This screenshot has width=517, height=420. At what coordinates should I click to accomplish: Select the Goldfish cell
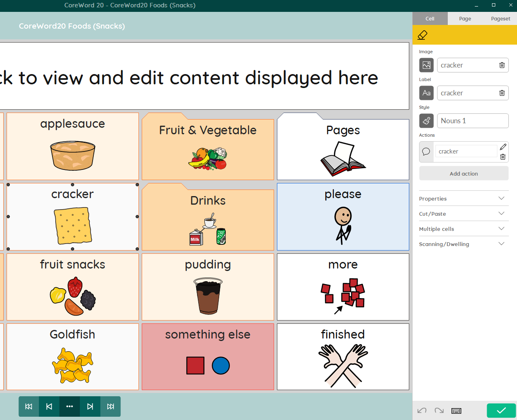[x=73, y=357]
